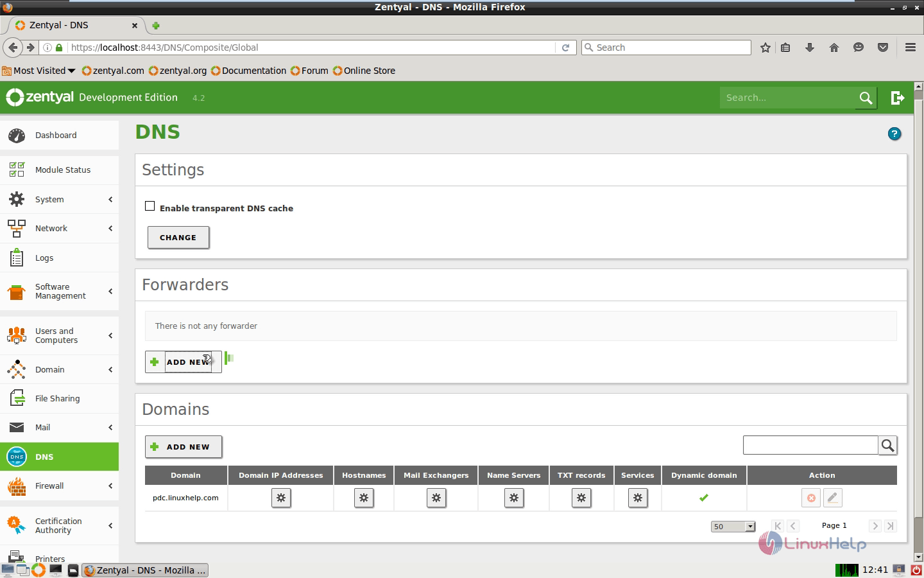Click the Network sidebar icon

pyautogui.click(x=17, y=228)
